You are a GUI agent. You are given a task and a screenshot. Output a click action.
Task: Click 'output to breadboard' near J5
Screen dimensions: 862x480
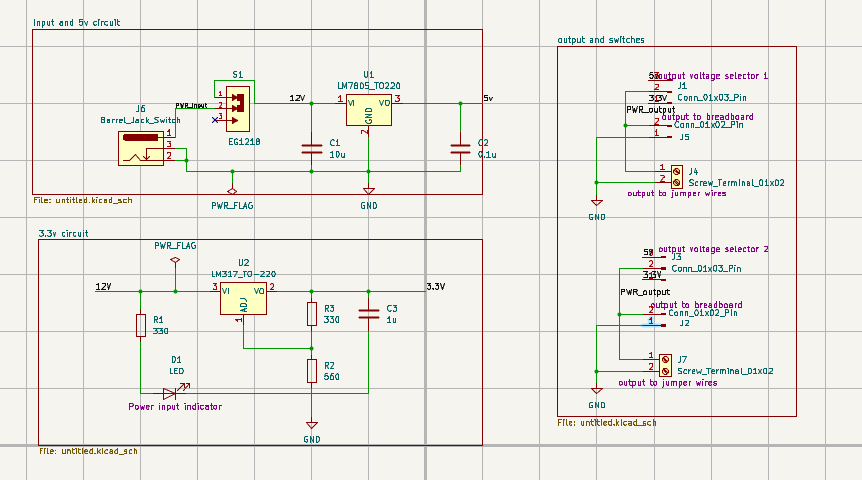708,117
